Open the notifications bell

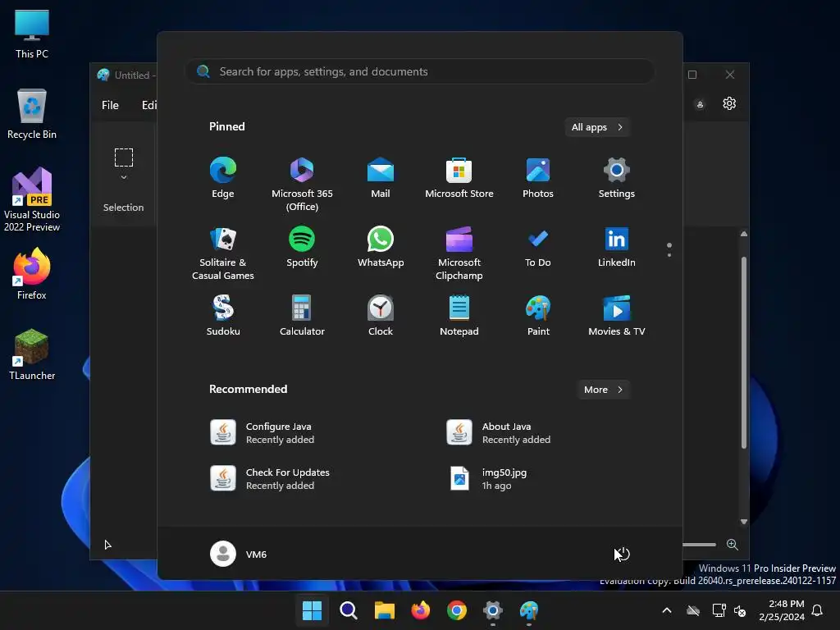point(818,610)
